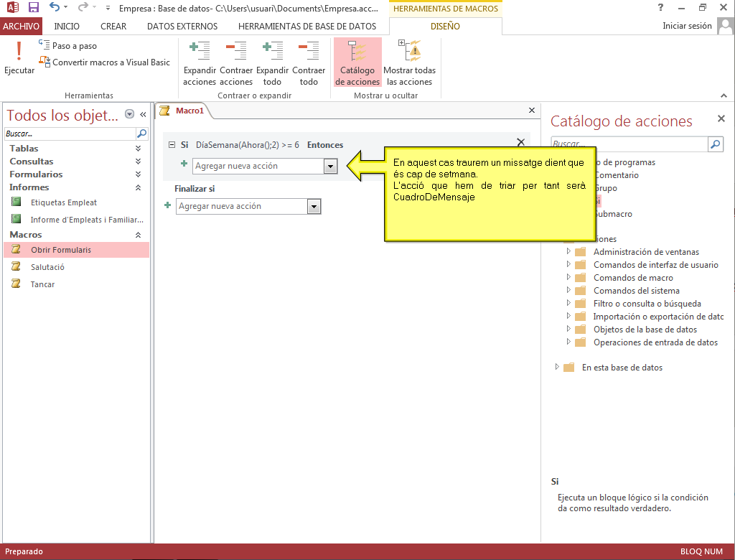Expand Comandos de macro folder
The height and width of the screenshot is (560, 735).
point(568,277)
